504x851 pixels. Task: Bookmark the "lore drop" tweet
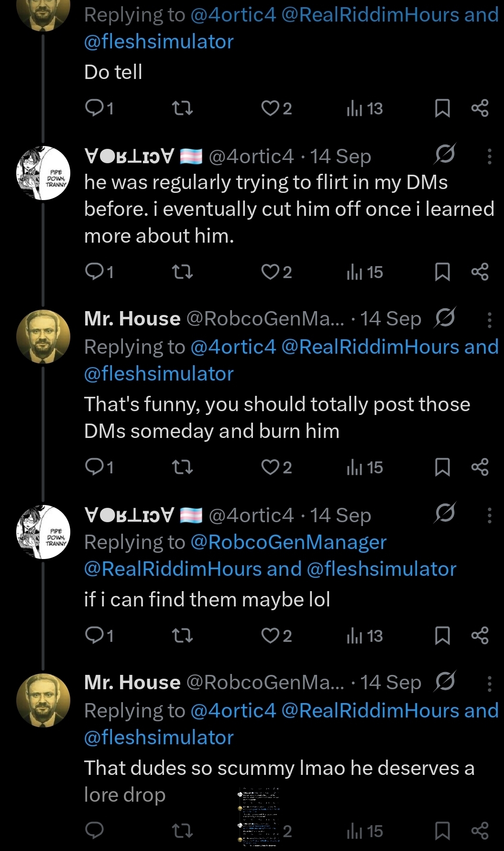pyautogui.click(x=442, y=831)
